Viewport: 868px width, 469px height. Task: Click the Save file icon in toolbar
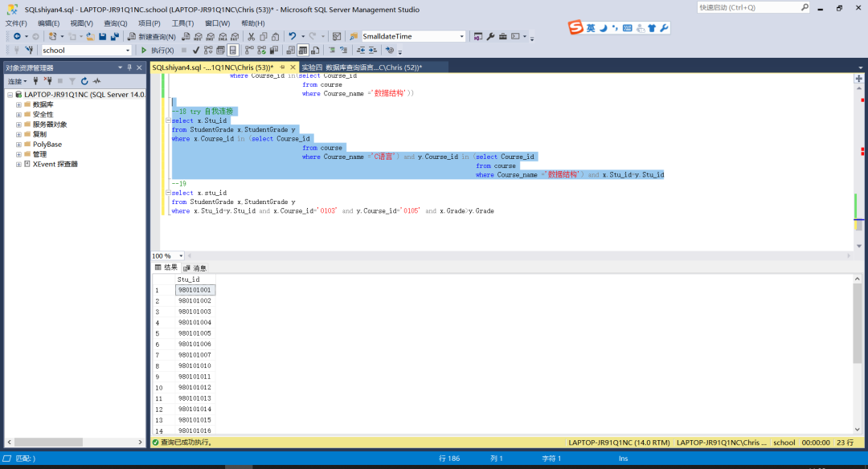coord(103,37)
